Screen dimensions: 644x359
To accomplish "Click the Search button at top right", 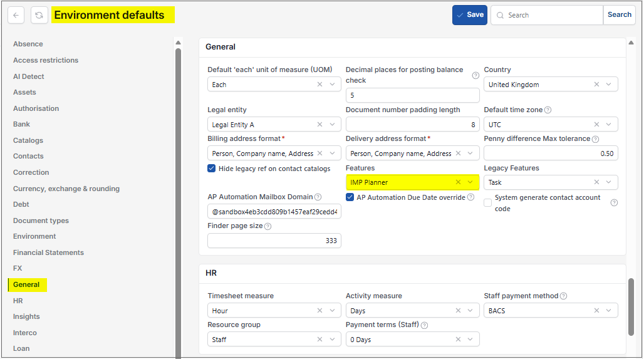I will [x=620, y=15].
